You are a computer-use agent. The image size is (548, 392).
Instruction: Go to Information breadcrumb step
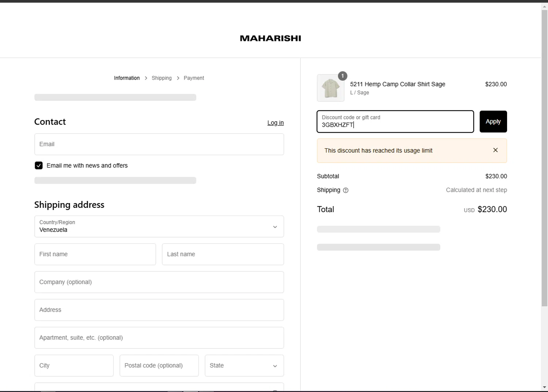(127, 78)
